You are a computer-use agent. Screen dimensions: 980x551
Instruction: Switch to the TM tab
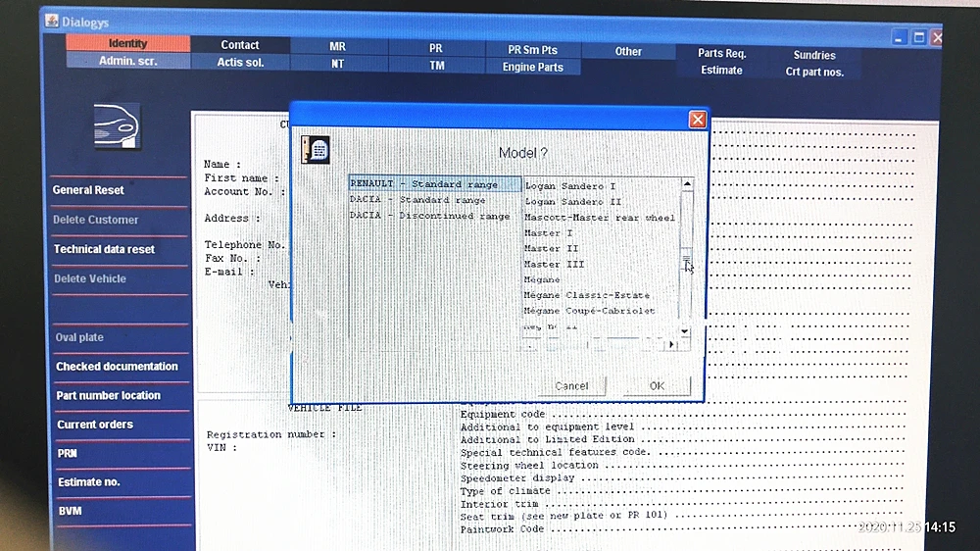pyautogui.click(x=436, y=66)
